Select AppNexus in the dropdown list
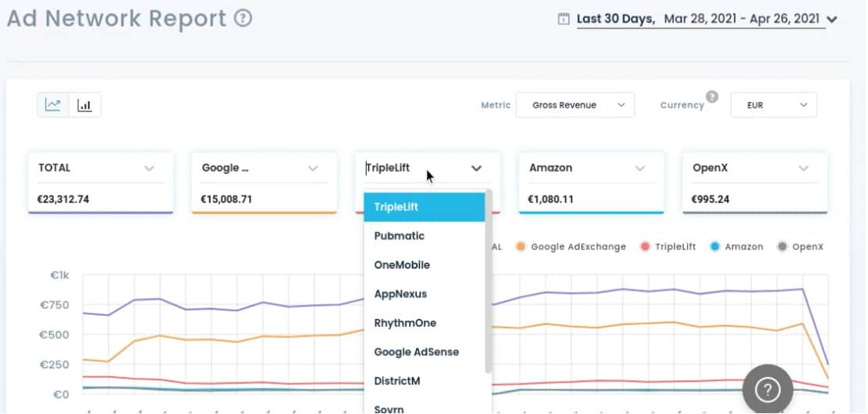Viewport: 868px width, 414px height. pyautogui.click(x=424, y=294)
